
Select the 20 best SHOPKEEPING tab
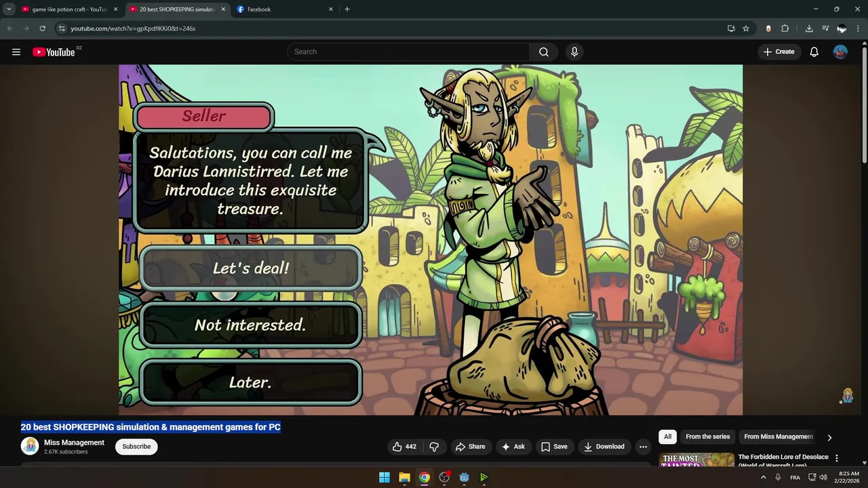pyautogui.click(x=178, y=9)
